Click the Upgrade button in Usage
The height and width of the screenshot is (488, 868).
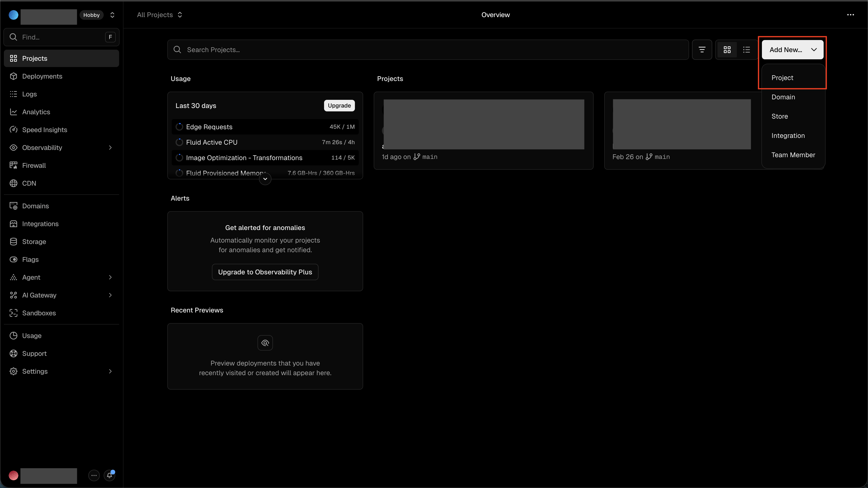[339, 106]
